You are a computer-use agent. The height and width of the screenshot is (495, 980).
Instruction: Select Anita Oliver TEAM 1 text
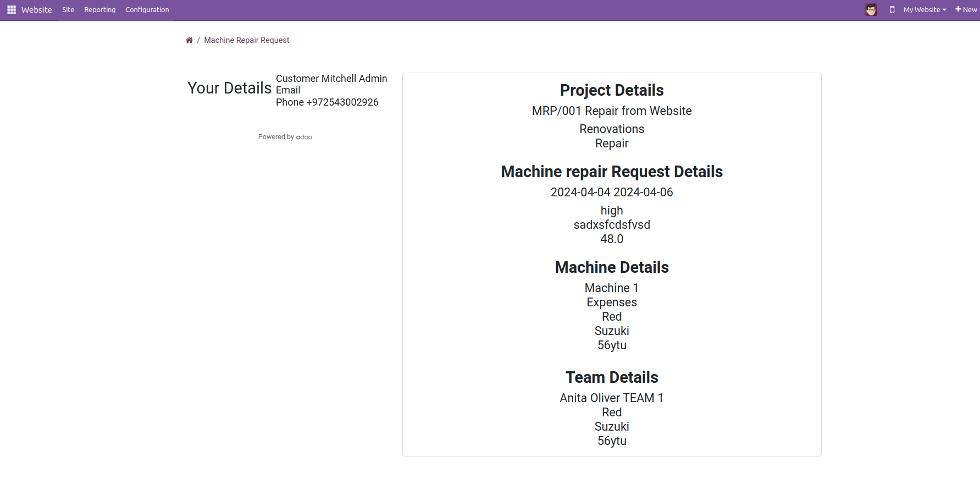click(x=612, y=398)
